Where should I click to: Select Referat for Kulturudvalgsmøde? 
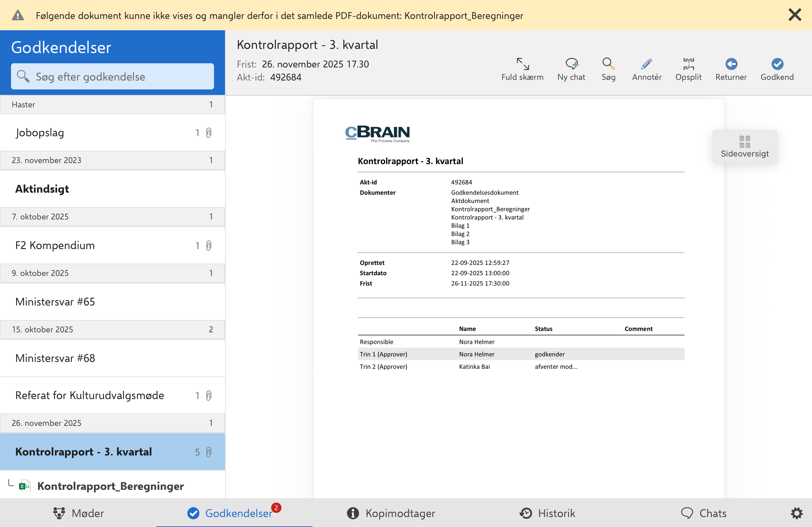tap(112, 396)
